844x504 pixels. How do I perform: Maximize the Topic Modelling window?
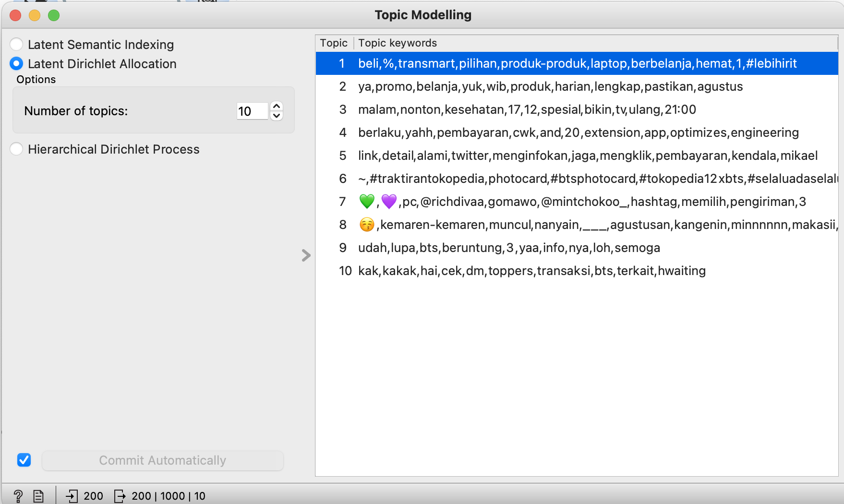[54, 15]
